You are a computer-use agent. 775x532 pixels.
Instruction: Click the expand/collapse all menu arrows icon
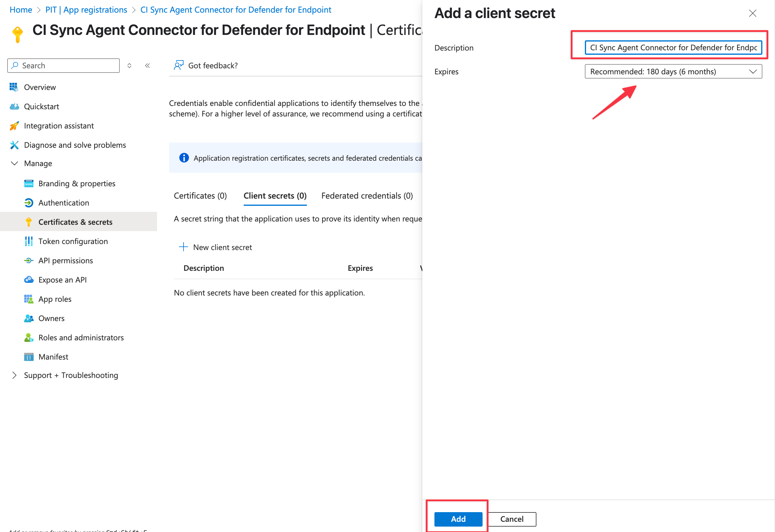(129, 66)
